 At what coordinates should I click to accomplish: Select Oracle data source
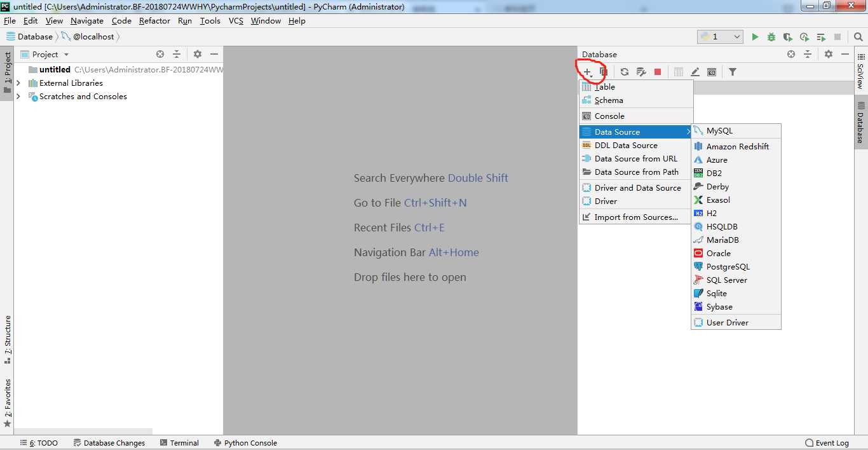[736, 254]
